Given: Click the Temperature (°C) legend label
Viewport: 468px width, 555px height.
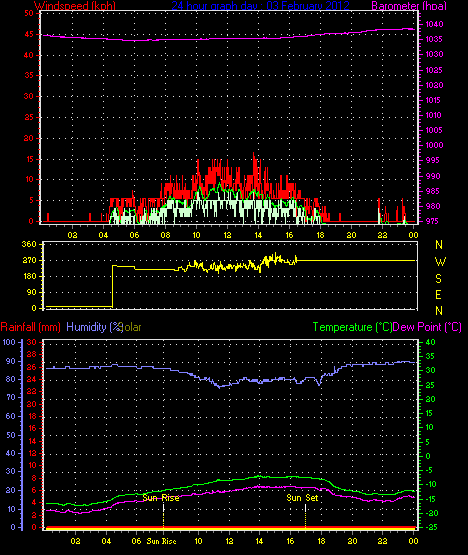Looking at the screenshot, I should [352, 327].
